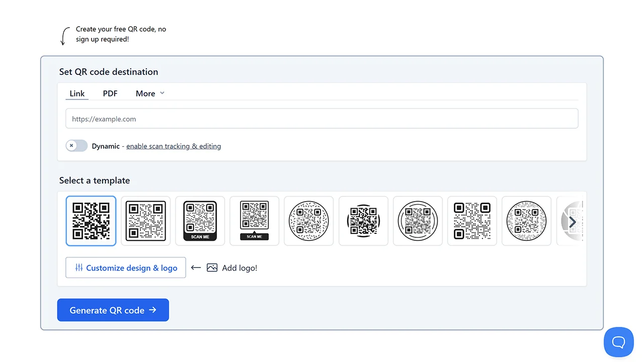644x362 pixels.
Task: Open the chat support bubble icon
Action: pos(618,342)
